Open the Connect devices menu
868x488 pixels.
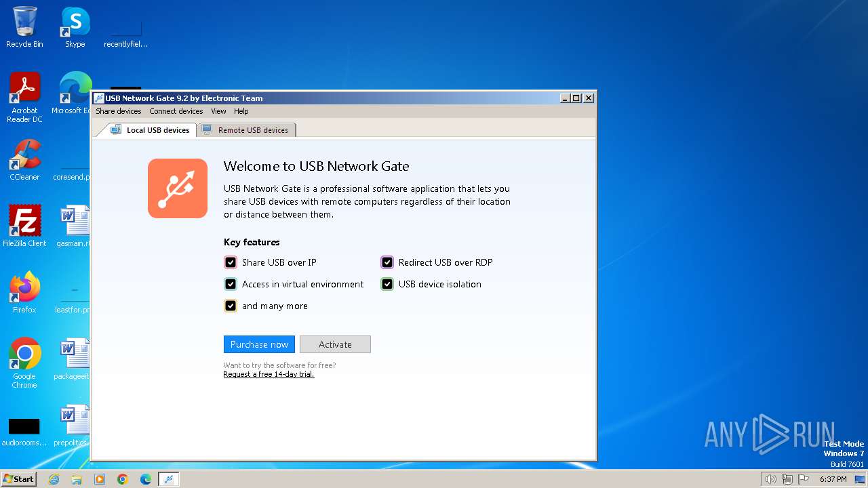(x=176, y=111)
